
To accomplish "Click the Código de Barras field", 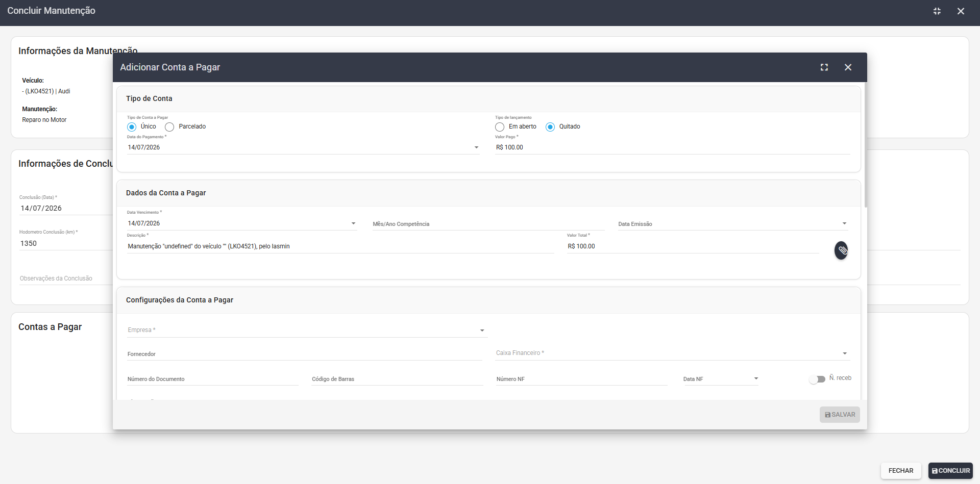I will coord(397,379).
